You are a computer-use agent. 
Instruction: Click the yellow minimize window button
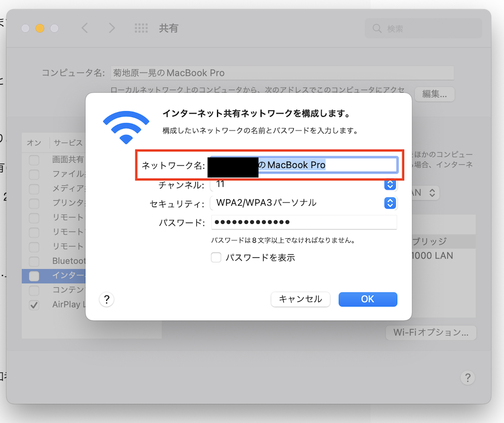pos(40,28)
